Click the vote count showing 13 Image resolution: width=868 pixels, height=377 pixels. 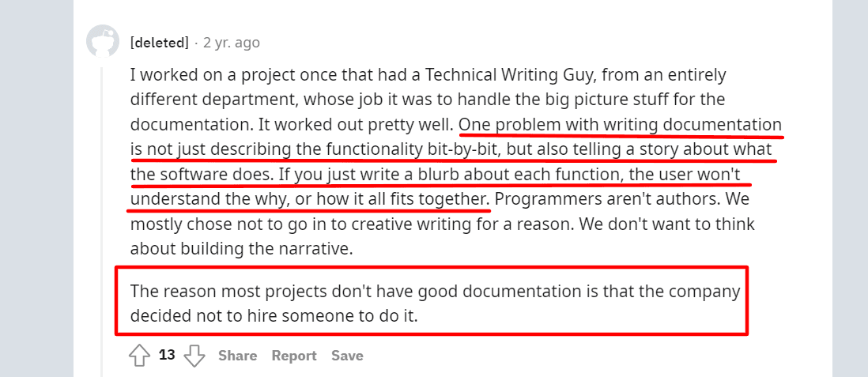pos(167,355)
